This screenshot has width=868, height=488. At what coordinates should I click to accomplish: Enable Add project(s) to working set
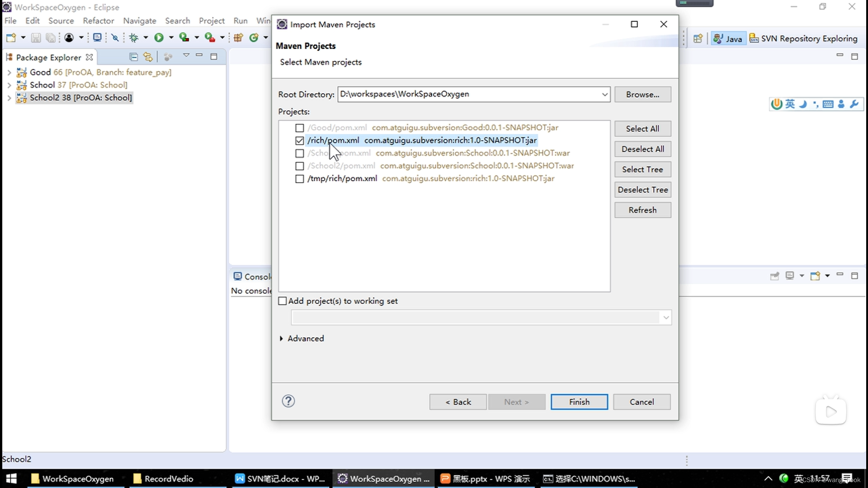coord(283,301)
